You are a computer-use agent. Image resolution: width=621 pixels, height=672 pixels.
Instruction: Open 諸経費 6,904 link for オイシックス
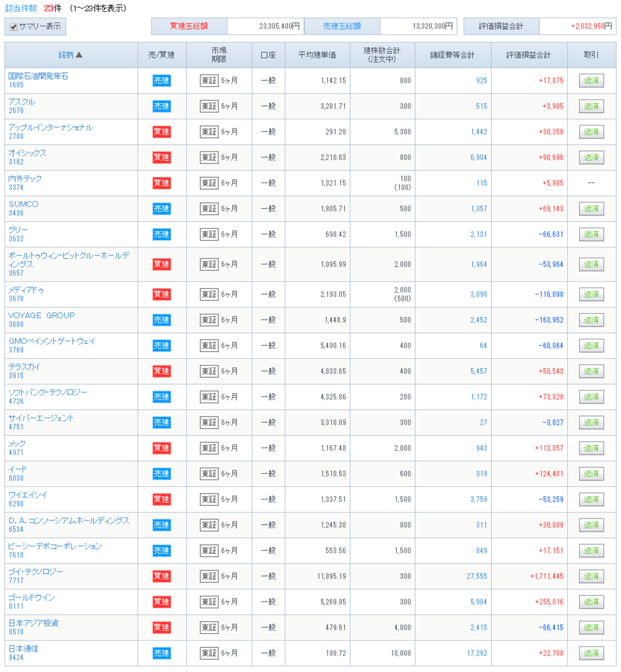tap(479, 157)
